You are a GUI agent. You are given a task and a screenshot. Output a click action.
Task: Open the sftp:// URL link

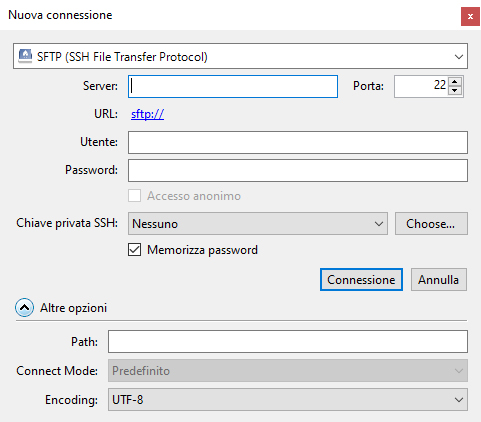(x=147, y=114)
